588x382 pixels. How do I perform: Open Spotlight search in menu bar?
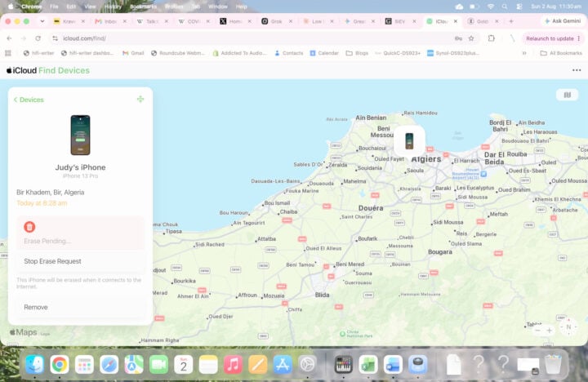505,7
